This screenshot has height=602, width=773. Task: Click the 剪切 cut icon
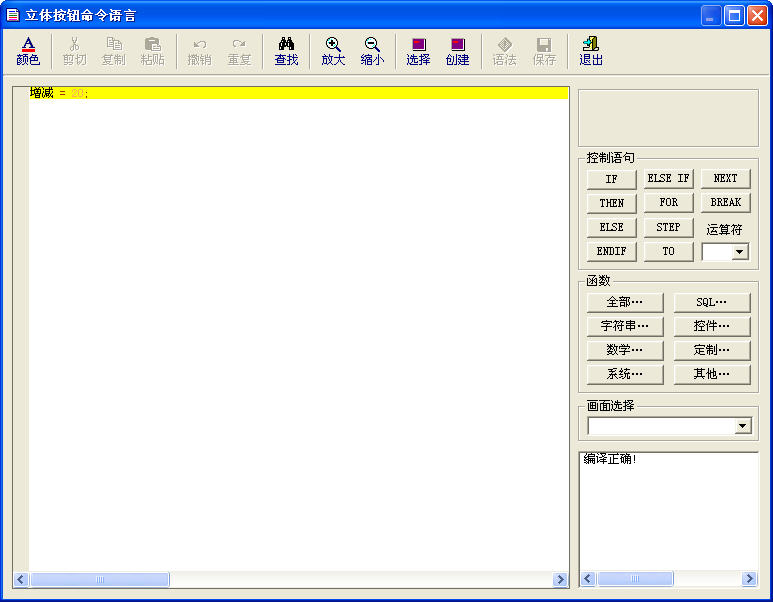74,51
